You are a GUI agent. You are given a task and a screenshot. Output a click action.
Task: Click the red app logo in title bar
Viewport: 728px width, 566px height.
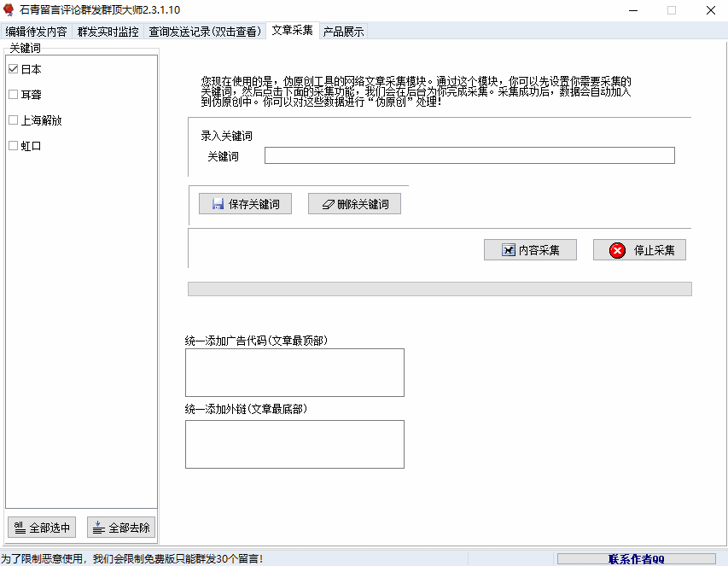pyautogui.click(x=9, y=10)
